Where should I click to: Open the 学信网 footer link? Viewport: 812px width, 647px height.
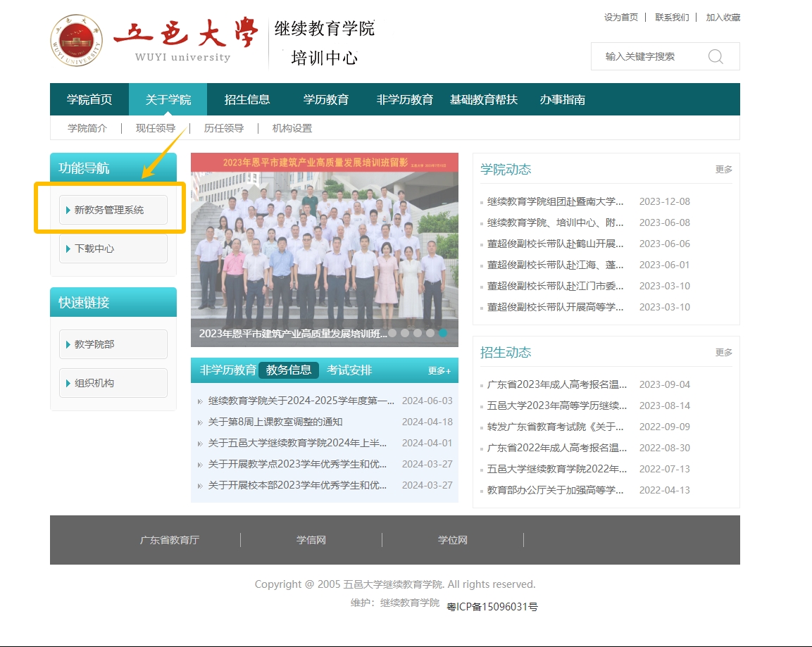coord(311,540)
